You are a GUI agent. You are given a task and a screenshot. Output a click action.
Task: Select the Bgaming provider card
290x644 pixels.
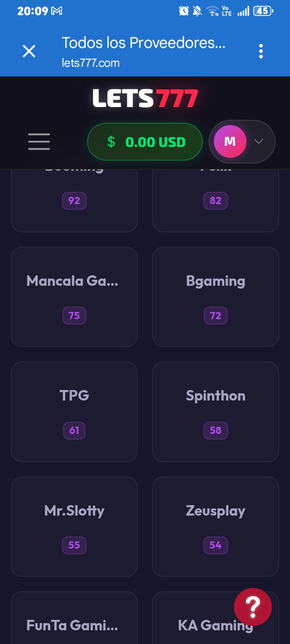(x=215, y=297)
